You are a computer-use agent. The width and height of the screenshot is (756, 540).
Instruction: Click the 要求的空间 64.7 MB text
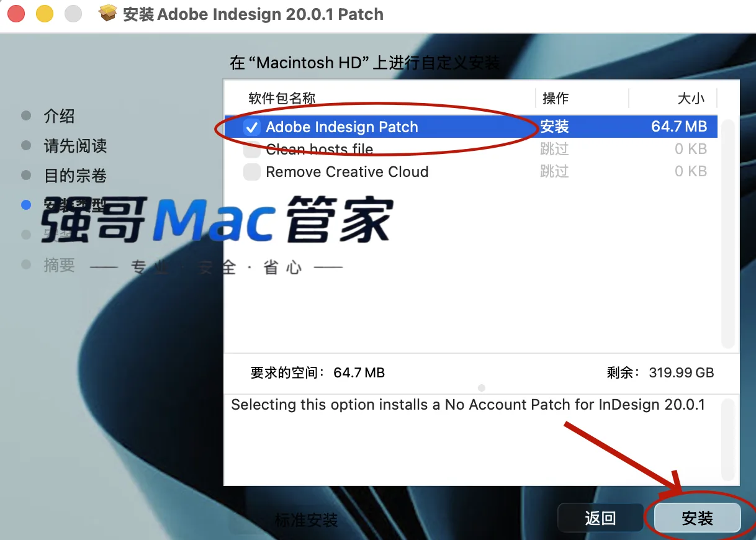[x=318, y=373]
